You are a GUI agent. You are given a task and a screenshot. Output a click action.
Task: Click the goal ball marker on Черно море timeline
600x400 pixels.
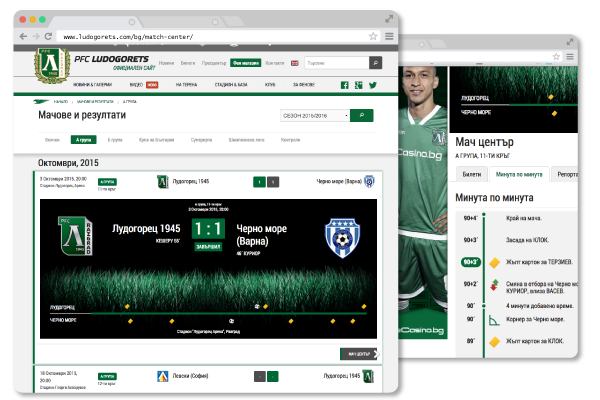[x=232, y=321]
